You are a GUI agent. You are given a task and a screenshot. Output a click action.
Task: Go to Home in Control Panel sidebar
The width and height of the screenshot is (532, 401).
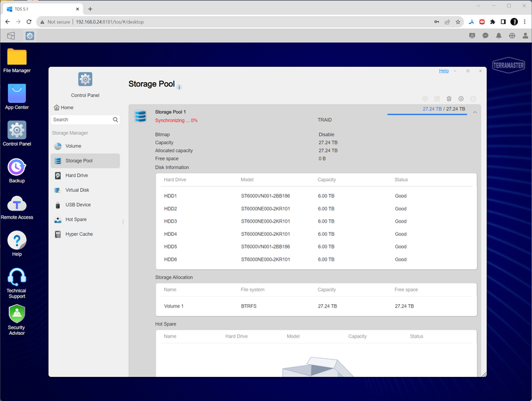pos(64,108)
